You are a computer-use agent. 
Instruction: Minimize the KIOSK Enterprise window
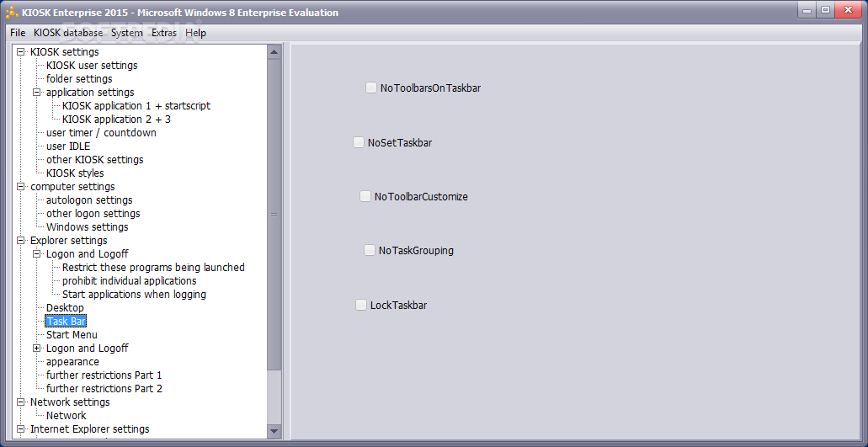(807, 10)
